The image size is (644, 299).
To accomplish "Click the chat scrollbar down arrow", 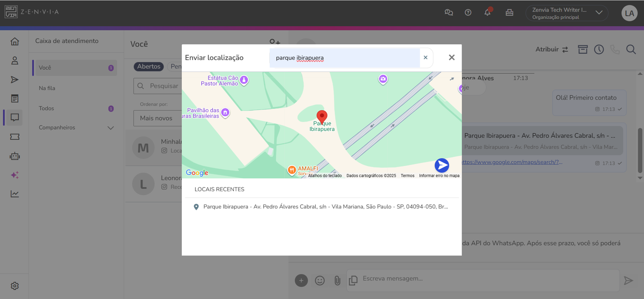I will coord(640,178).
